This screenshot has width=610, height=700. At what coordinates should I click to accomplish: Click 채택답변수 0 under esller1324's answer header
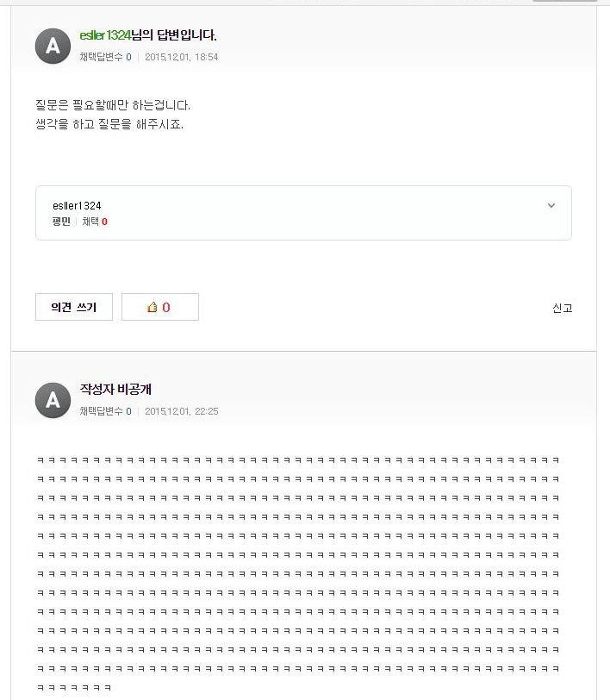point(105,57)
